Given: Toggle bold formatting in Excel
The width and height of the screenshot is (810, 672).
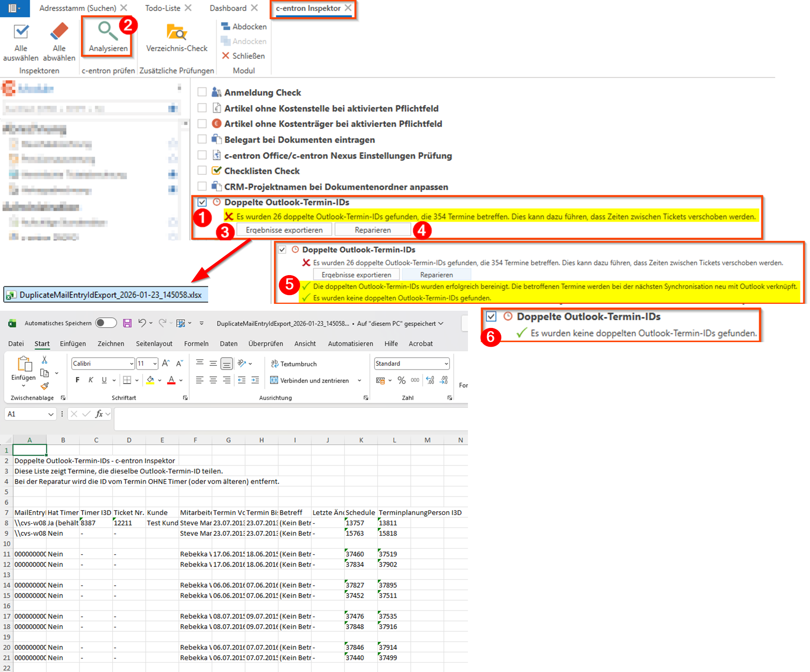Looking at the screenshot, I should click(x=78, y=380).
